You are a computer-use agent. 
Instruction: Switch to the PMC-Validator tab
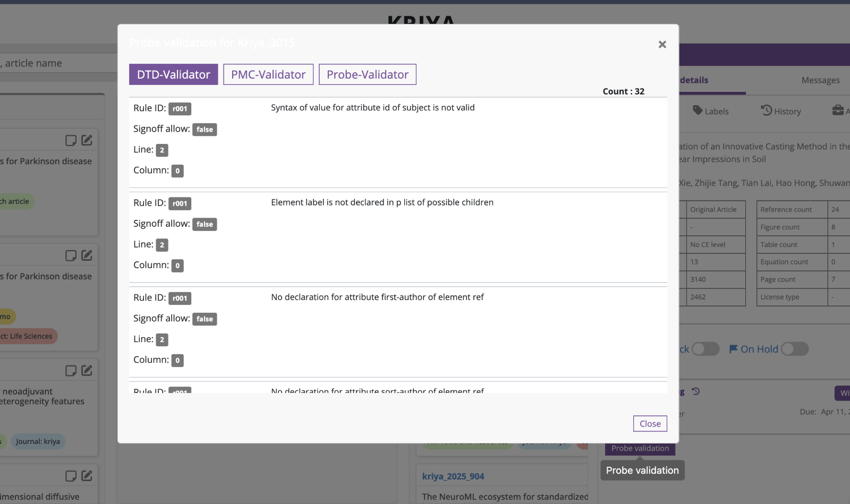tap(268, 75)
